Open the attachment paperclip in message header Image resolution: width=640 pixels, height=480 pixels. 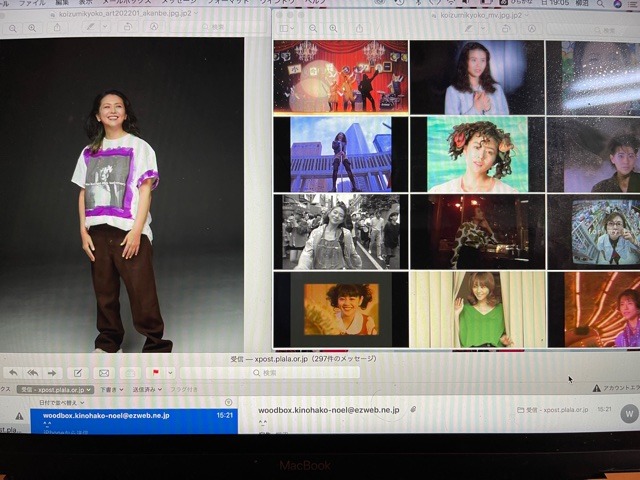[413, 409]
